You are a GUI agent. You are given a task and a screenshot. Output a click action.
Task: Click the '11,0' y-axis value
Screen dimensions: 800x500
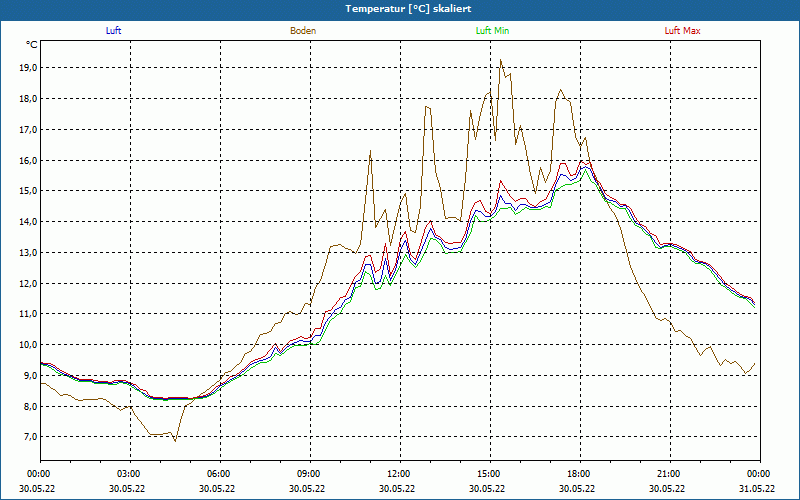pos(28,314)
